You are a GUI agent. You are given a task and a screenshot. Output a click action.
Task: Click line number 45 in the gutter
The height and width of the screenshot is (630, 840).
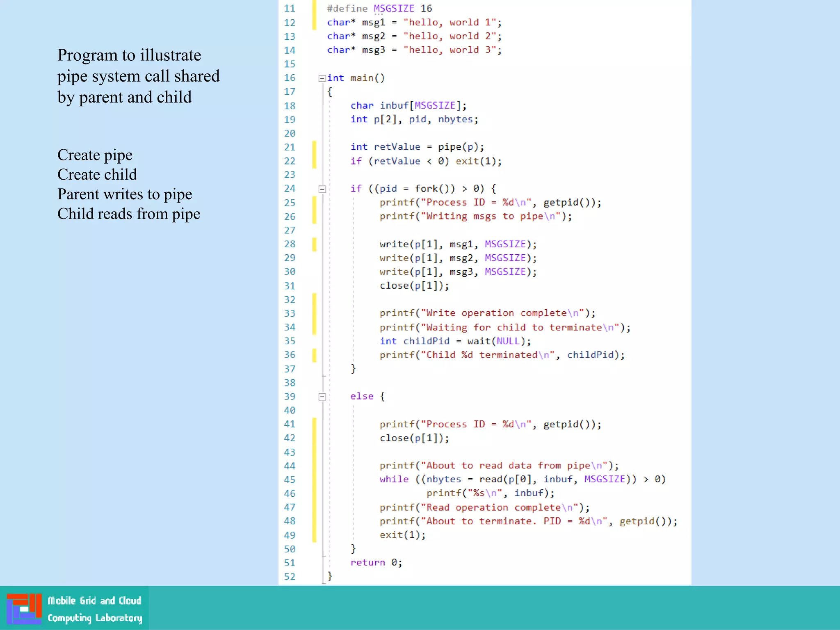[290, 479]
